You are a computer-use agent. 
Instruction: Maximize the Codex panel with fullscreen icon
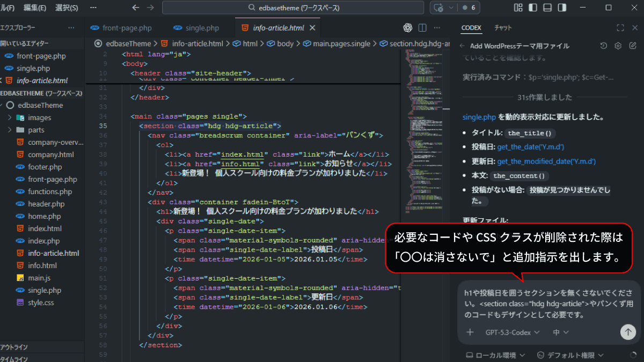pos(620,28)
